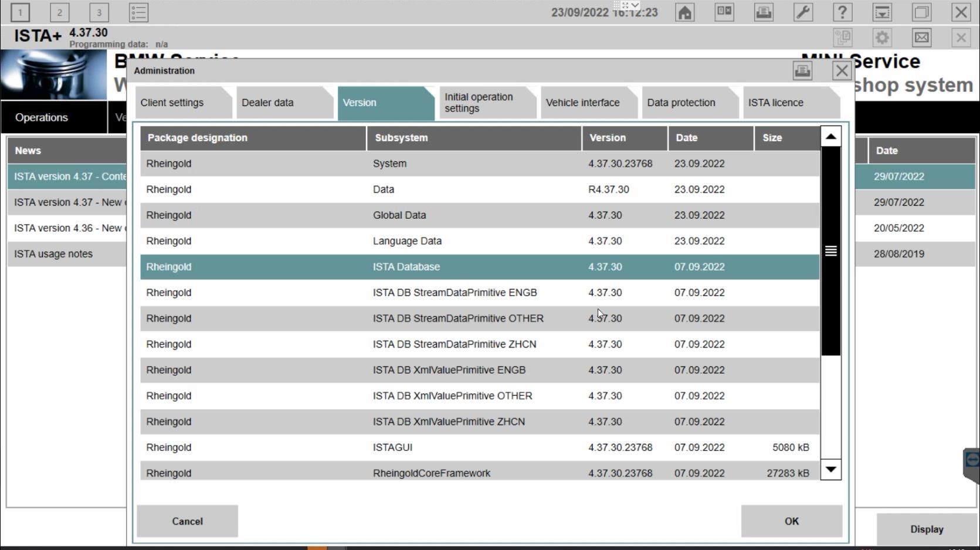980x550 pixels.
Task: Close the Administration dialog
Action: pos(842,71)
